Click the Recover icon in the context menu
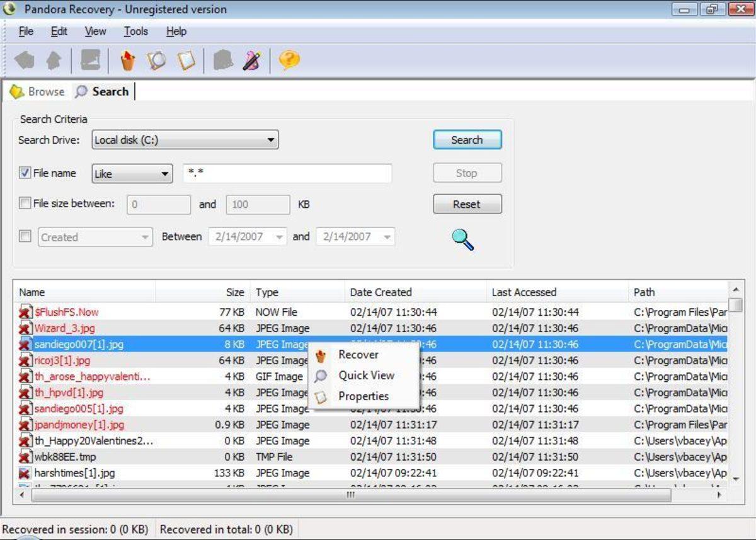Screen dimensions: 756x540 (321, 355)
